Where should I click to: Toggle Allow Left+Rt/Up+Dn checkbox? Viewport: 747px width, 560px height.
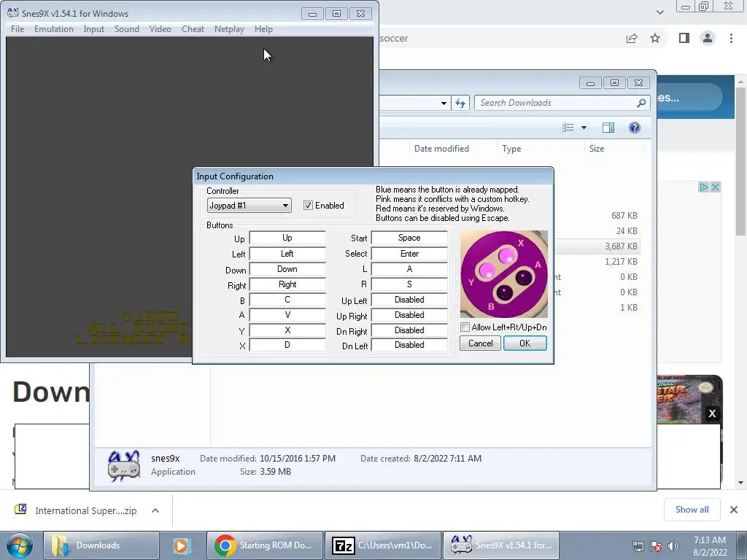point(465,327)
